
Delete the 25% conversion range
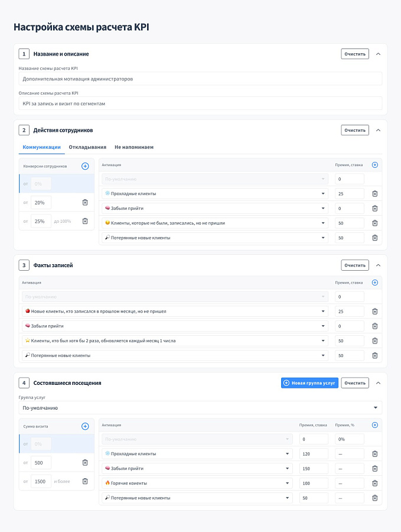(85, 221)
